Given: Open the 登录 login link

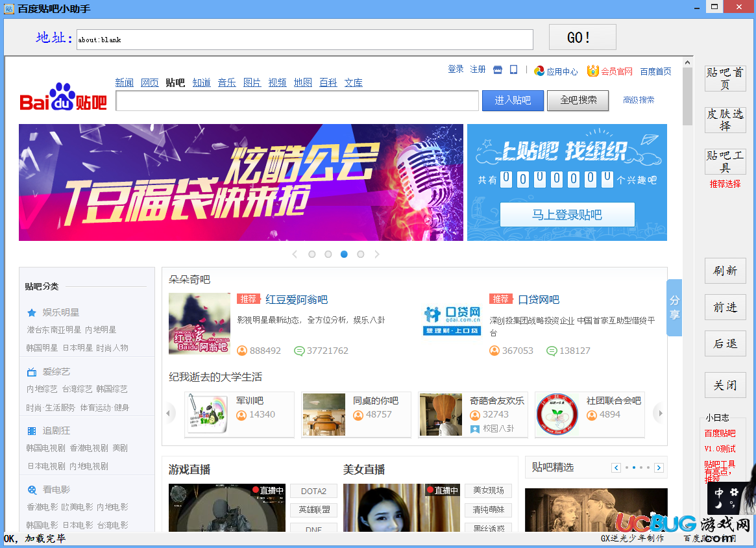Looking at the screenshot, I should 456,69.
